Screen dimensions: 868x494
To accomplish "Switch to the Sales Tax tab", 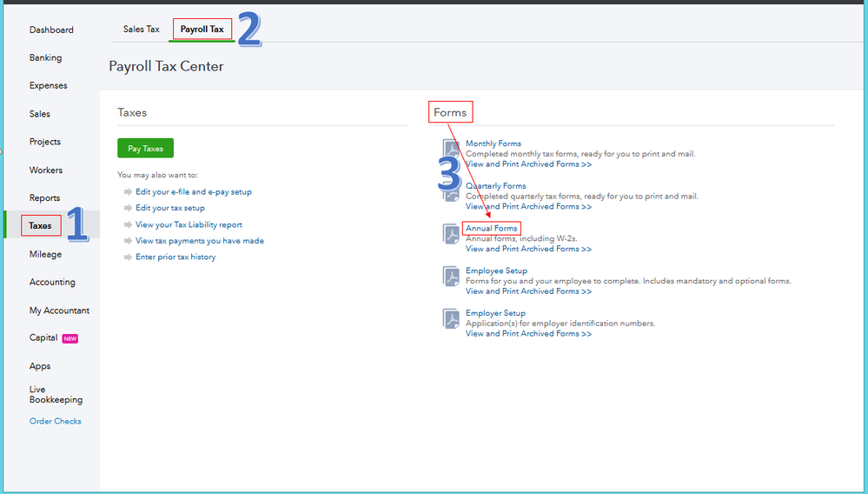I will click(141, 29).
